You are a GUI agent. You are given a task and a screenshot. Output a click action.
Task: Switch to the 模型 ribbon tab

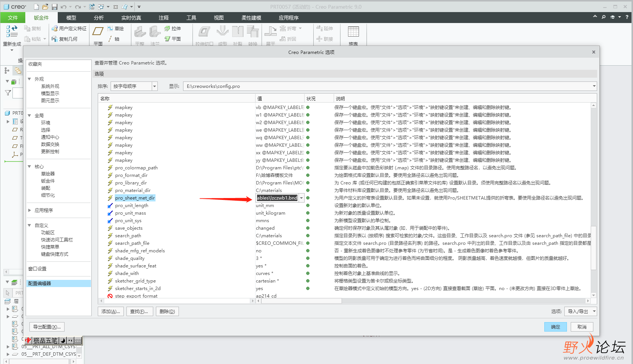click(71, 18)
